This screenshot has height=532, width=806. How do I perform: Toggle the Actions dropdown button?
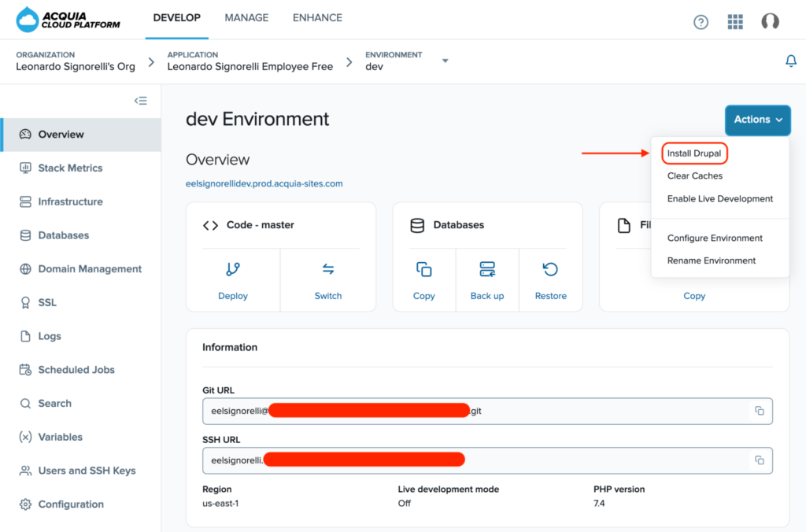[758, 120]
